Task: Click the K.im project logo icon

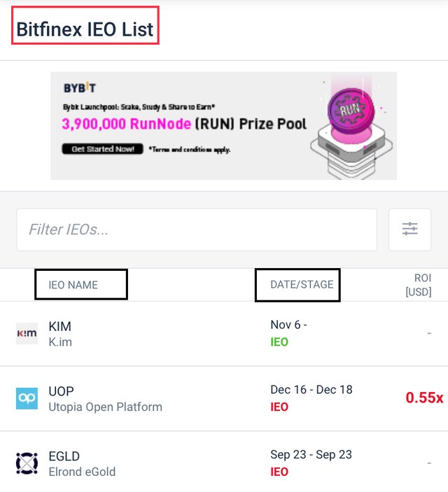Action: [27, 334]
